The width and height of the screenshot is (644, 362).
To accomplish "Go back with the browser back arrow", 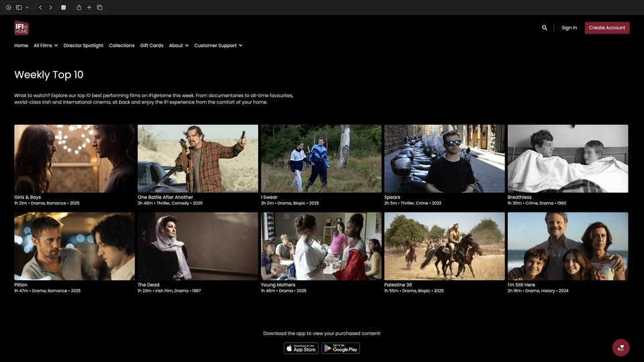I will tap(40, 7).
